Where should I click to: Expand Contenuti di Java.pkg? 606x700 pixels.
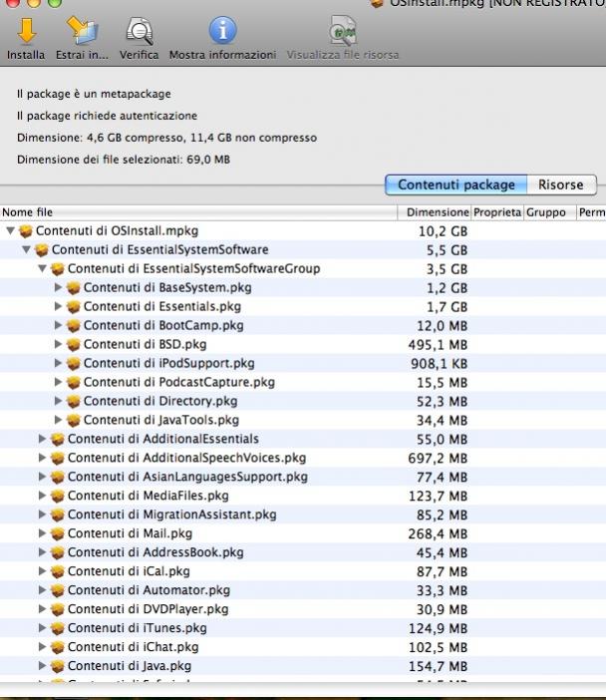point(42,666)
